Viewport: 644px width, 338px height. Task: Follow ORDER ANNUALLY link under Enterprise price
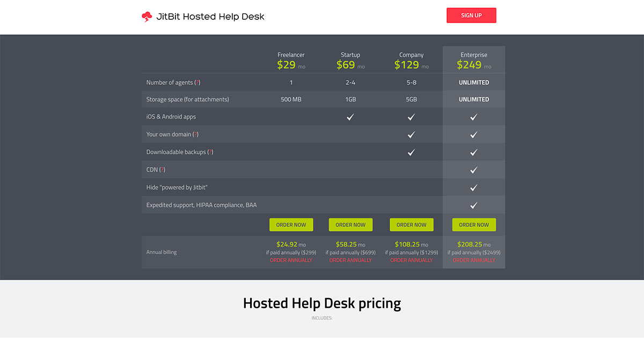click(x=474, y=260)
